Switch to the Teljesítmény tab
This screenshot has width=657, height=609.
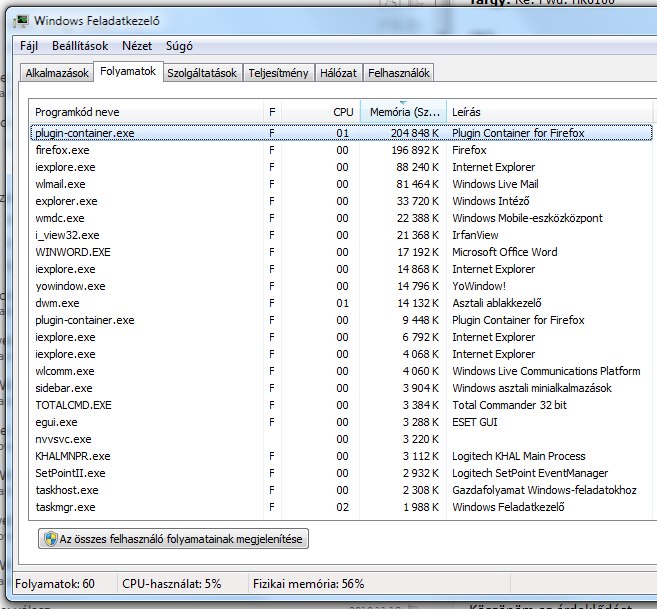278,73
